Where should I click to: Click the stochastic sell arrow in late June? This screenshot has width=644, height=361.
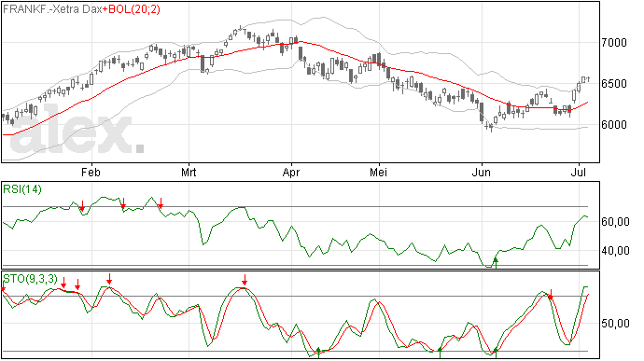click(551, 295)
